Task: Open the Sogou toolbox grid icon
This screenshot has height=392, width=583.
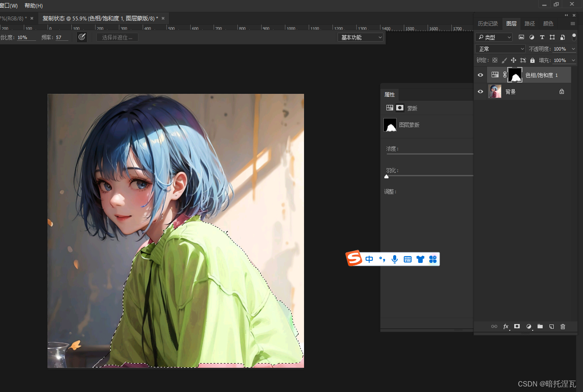Action: (433, 259)
